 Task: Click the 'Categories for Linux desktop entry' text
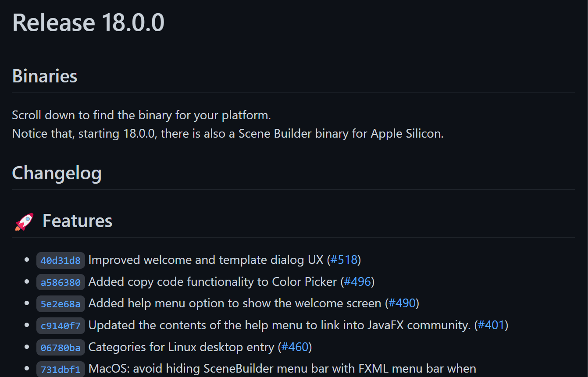point(182,347)
